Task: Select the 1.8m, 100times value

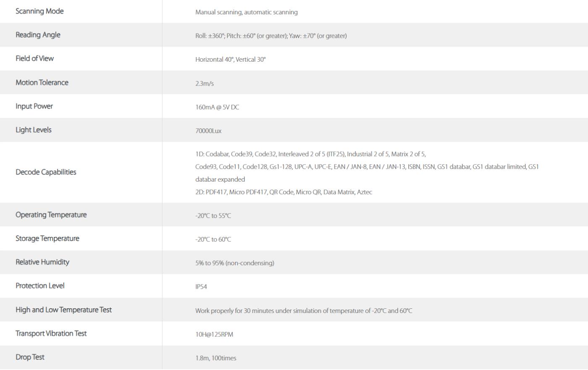Action: click(216, 358)
